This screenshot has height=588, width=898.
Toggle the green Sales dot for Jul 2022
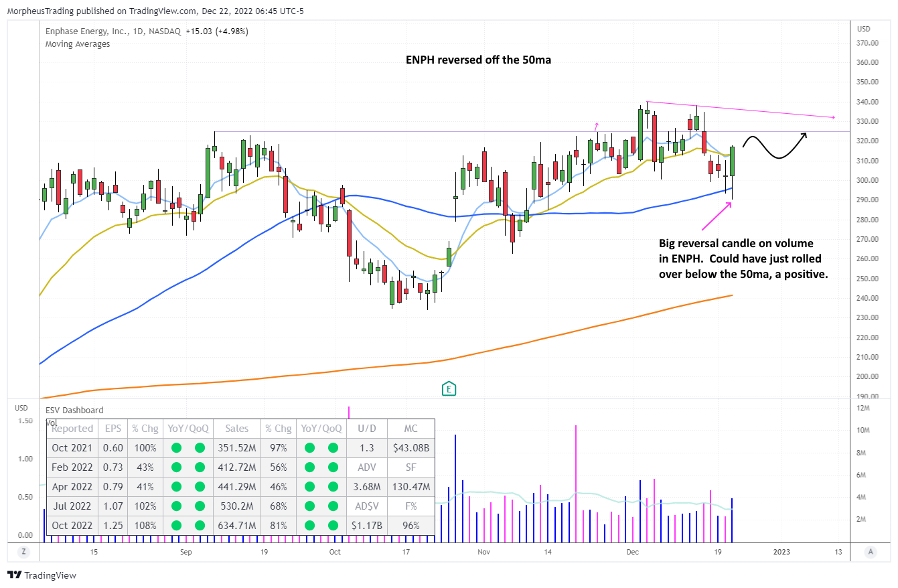[x=309, y=506]
